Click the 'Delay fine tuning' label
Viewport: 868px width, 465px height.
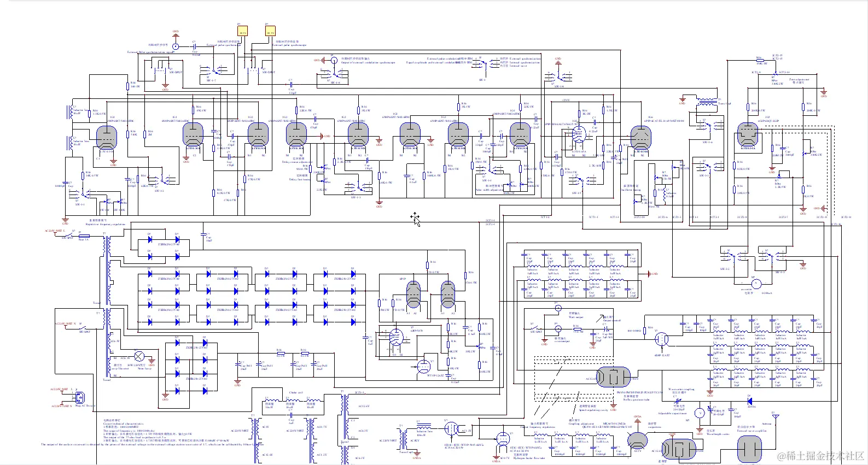click(x=300, y=179)
